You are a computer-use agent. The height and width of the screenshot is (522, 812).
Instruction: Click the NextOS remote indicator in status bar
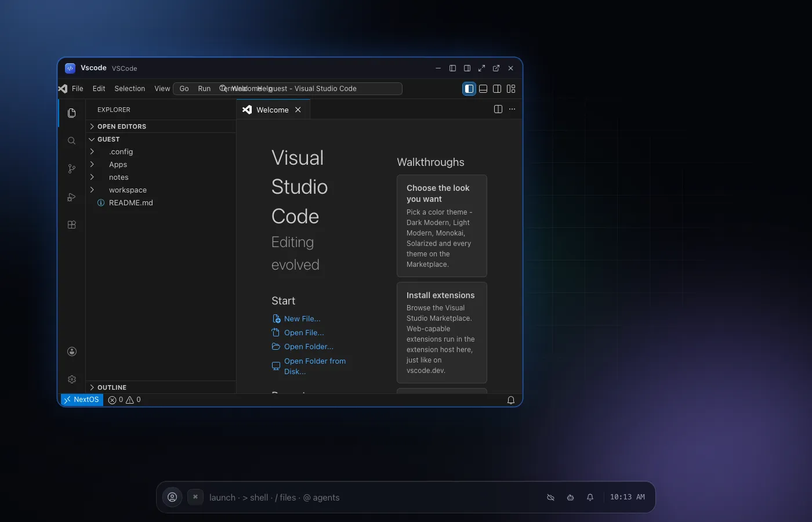click(x=82, y=400)
